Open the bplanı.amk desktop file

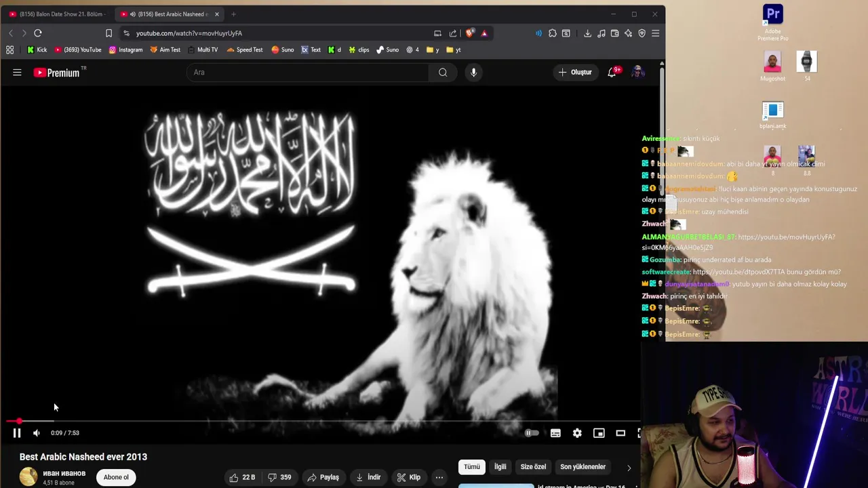coord(772,115)
